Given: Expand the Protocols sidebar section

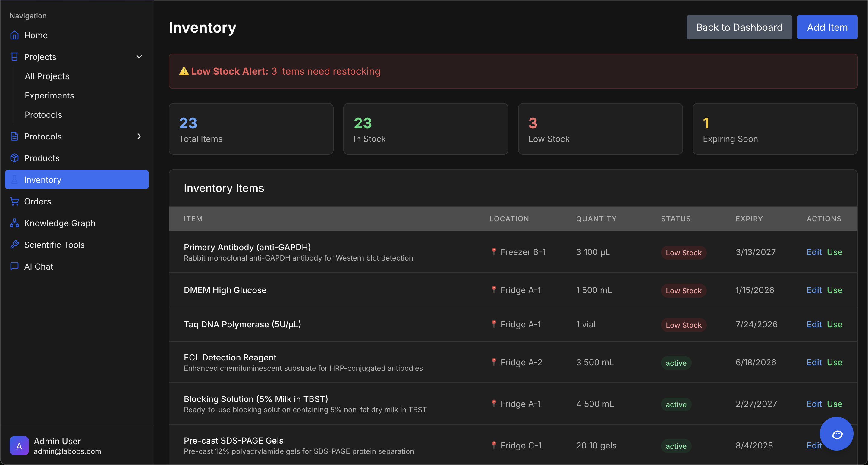Looking at the screenshot, I should (x=139, y=136).
